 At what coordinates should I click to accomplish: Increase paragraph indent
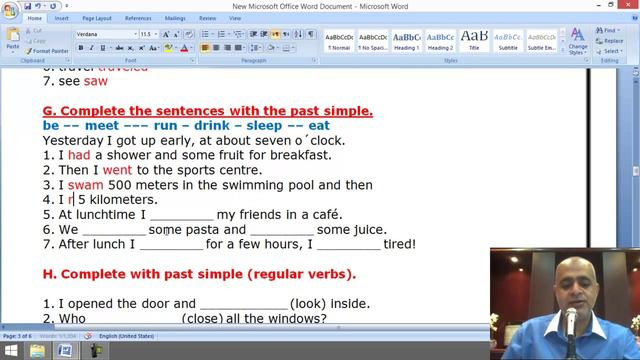point(264,34)
